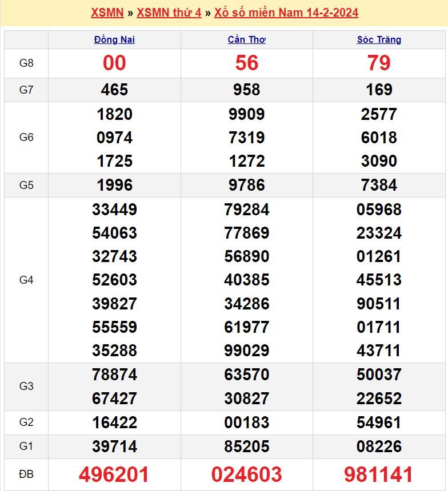Click G4 number 43711
This screenshot has width=448, height=491.
pos(379,351)
